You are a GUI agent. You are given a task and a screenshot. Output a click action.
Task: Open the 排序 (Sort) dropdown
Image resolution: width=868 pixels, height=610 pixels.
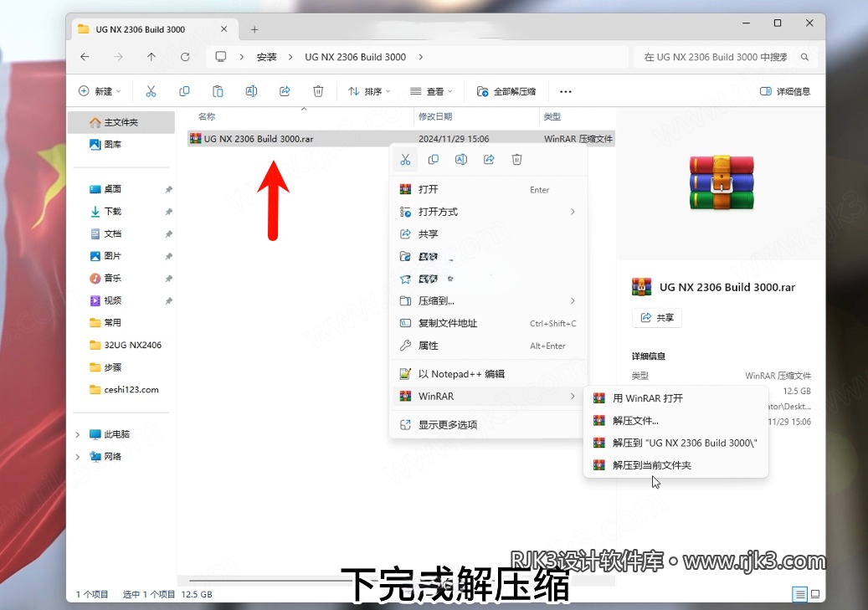368,91
